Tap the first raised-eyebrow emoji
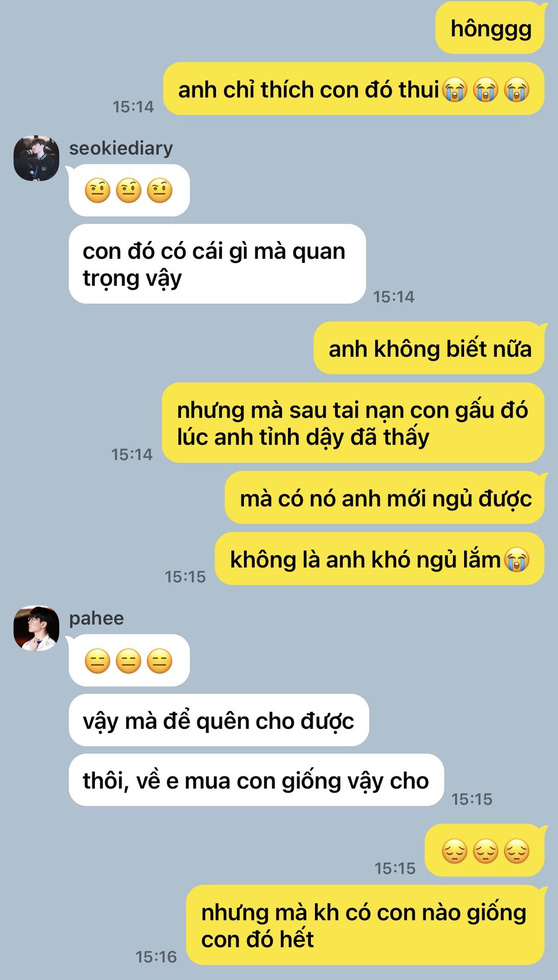The height and width of the screenshot is (980, 558). click(x=98, y=190)
